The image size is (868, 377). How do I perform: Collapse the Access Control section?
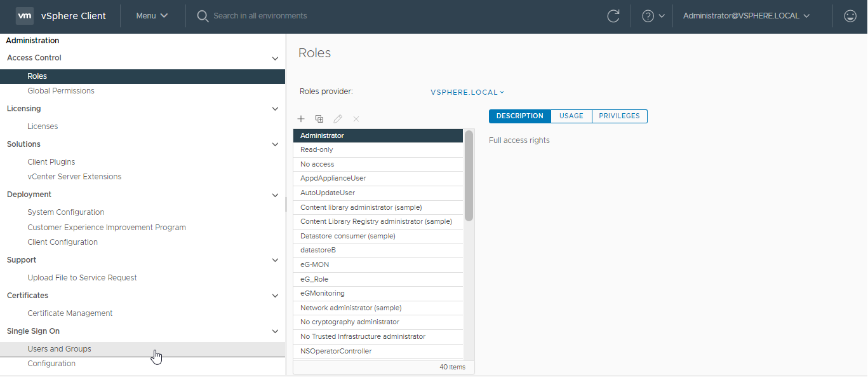275,58
